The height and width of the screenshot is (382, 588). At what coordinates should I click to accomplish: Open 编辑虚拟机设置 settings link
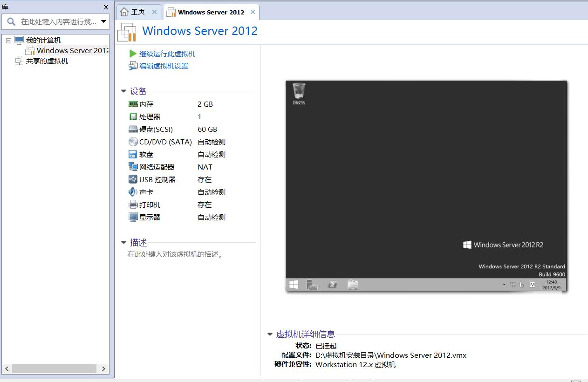[164, 66]
